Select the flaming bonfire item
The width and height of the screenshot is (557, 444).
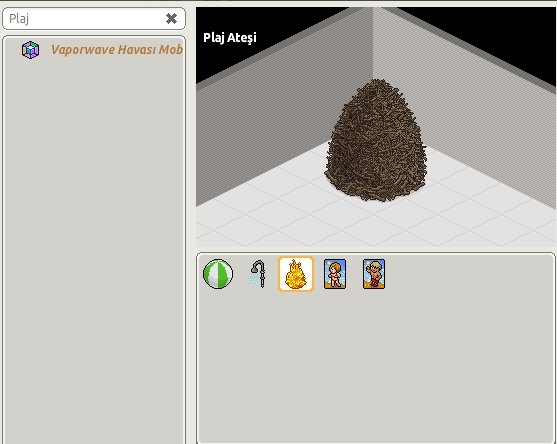[296, 274]
